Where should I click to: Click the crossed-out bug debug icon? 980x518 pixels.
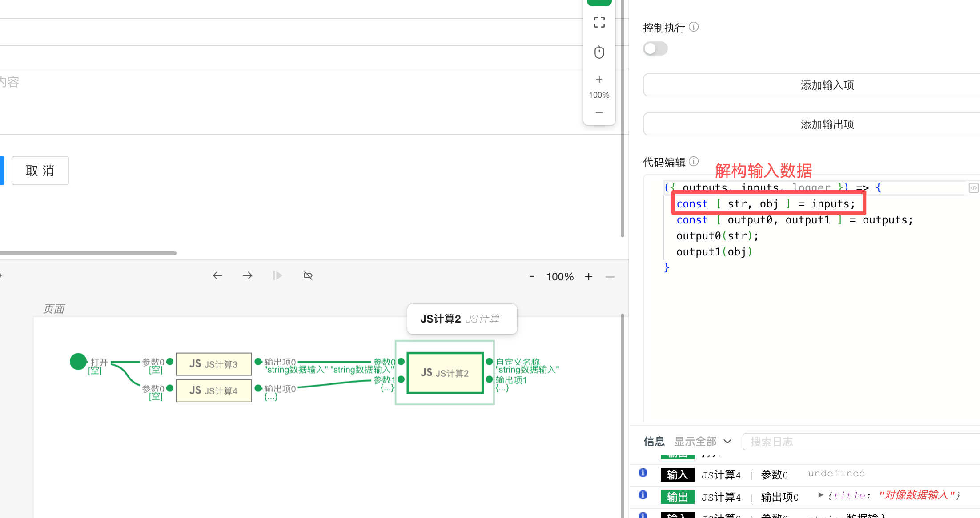[308, 276]
